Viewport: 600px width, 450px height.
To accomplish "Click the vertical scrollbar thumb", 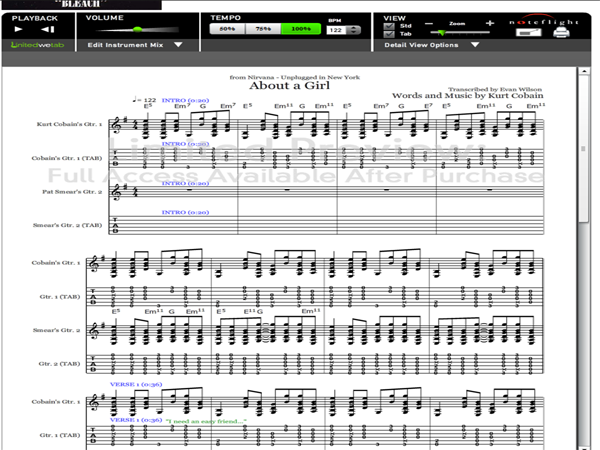I will (x=584, y=148).
